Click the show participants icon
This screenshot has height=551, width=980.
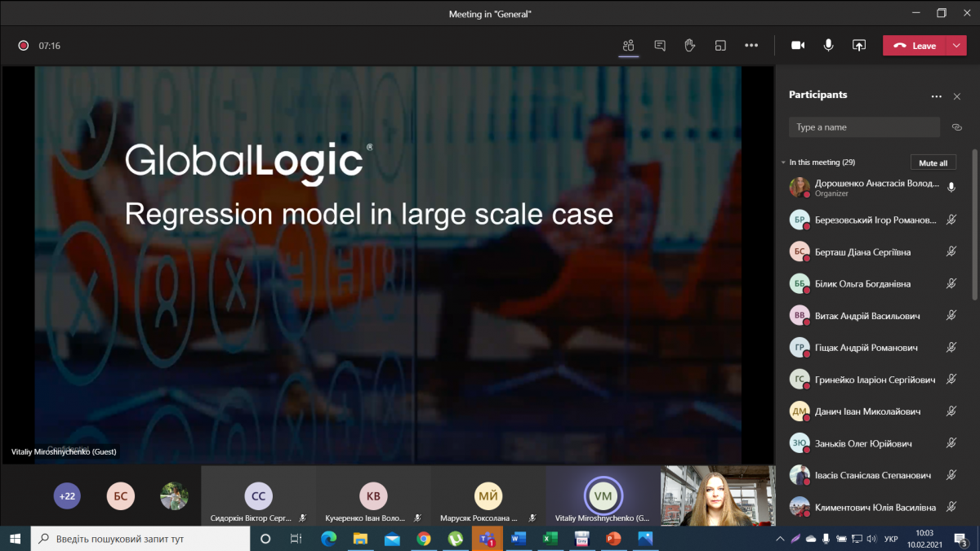click(628, 46)
